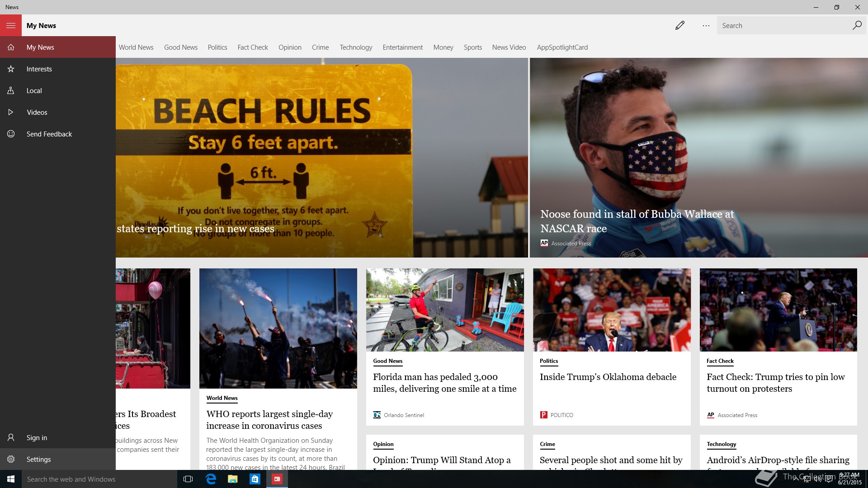868x488 pixels.
Task: Click the AP logo under Bubba Wallace headline
Action: click(x=544, y=243)
